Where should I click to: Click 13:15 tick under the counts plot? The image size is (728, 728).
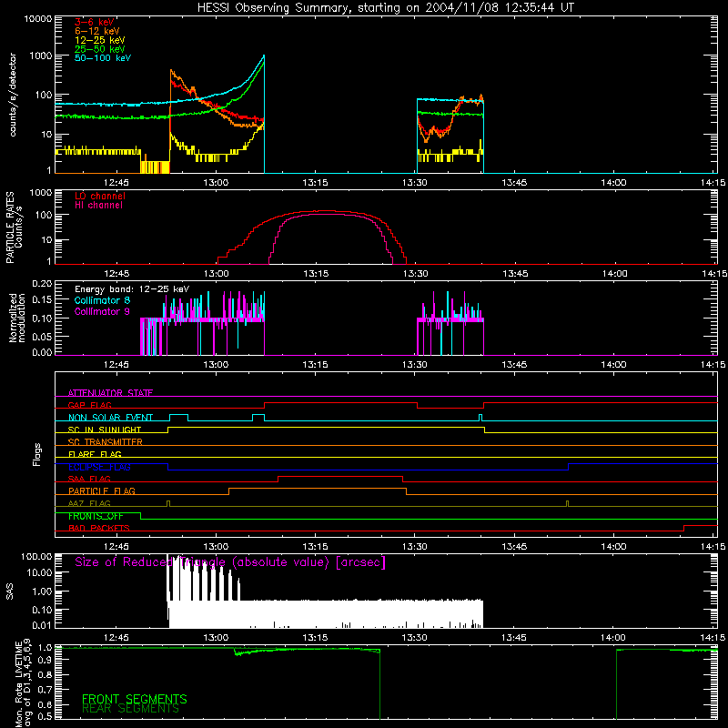click(x=315, y=183)
